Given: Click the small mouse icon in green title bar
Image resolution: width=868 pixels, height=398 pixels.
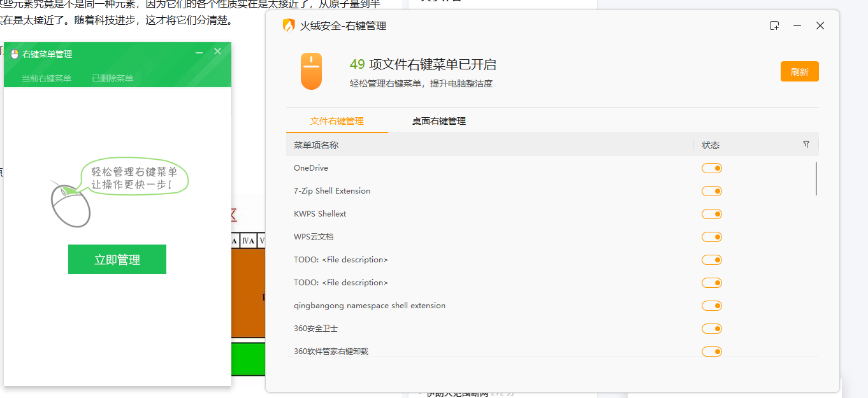Looking at the screenshot, I should pyautogui.click(x=15, y=54).
